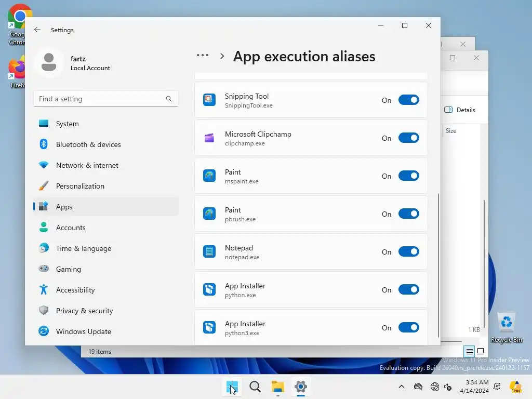This screenshot has height=399, width=532.
Task: Click the Settings gear in the taskbar
Action: click(301, 387)
